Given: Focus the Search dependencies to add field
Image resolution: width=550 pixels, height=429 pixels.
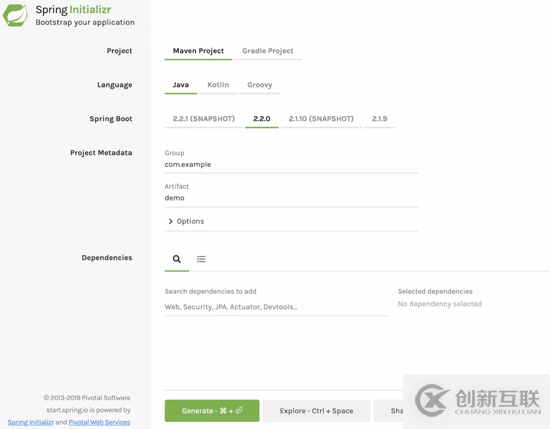Looking at the screenshot, I should point(276,307).
